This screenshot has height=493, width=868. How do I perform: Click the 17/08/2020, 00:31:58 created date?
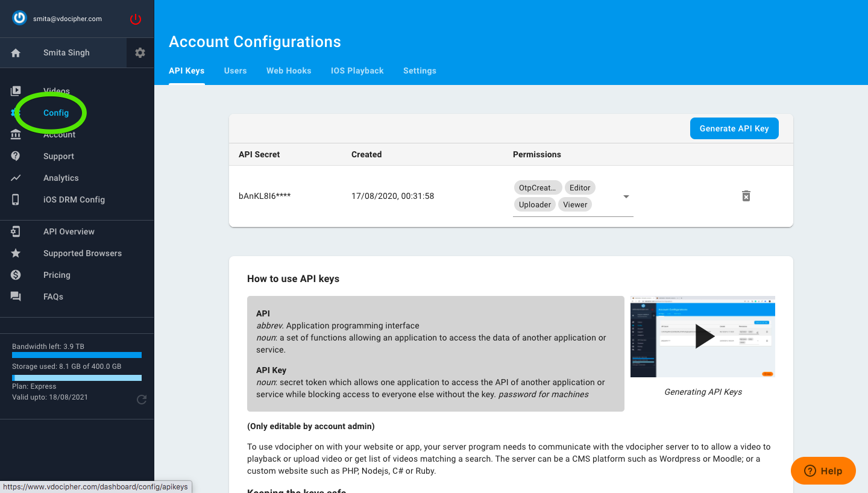point(392,196)
